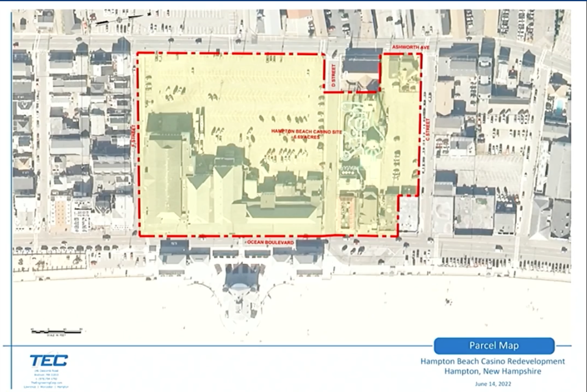This screenshot has height=392, width=587.
Task: Click the Hampton Beach Casino Redevelopment title text
Action: (x=492, y=361)
